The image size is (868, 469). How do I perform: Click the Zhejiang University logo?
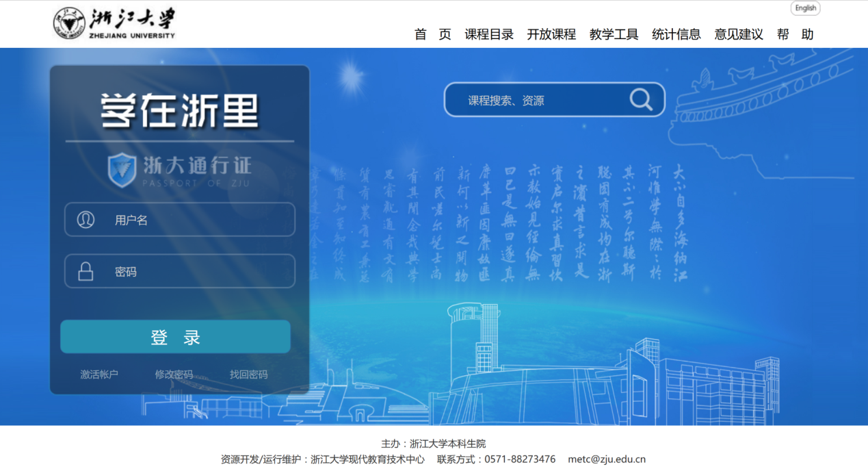pyautogui.click(x=114, y=23)
